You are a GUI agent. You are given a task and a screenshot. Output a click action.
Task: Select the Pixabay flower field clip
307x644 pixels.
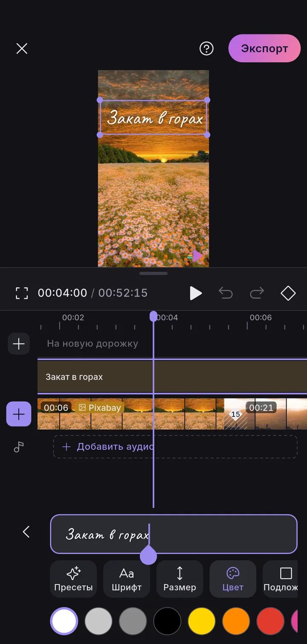(130, 414)
